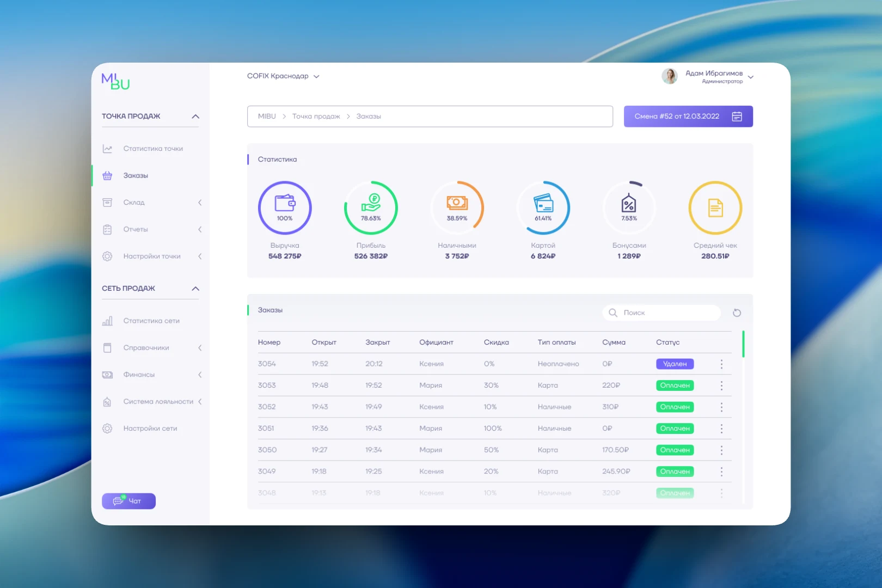Viewport: 882px width, 588px height.
Task: Expand the Справочники submenu arrow
Action: 200,348
